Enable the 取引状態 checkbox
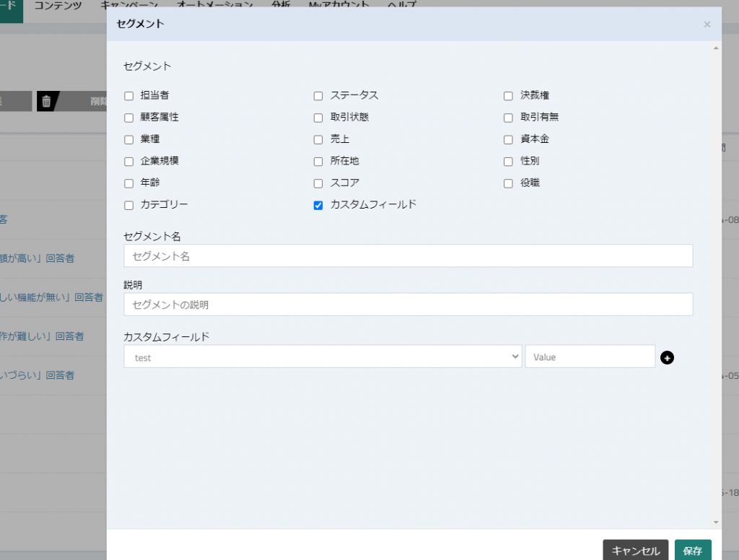Viewport: 739px width, 560px height. [318, 118]
